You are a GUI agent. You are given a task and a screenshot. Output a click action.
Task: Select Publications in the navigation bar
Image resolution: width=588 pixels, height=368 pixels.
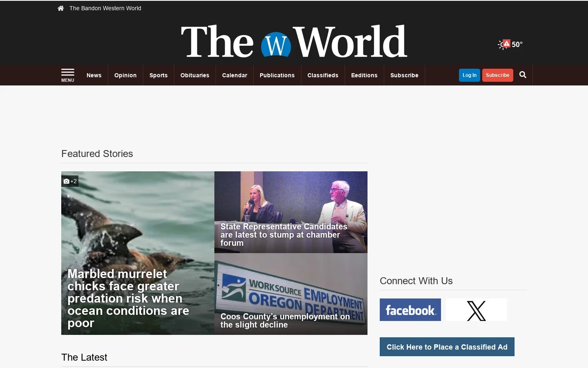click(x=277, y=75)
